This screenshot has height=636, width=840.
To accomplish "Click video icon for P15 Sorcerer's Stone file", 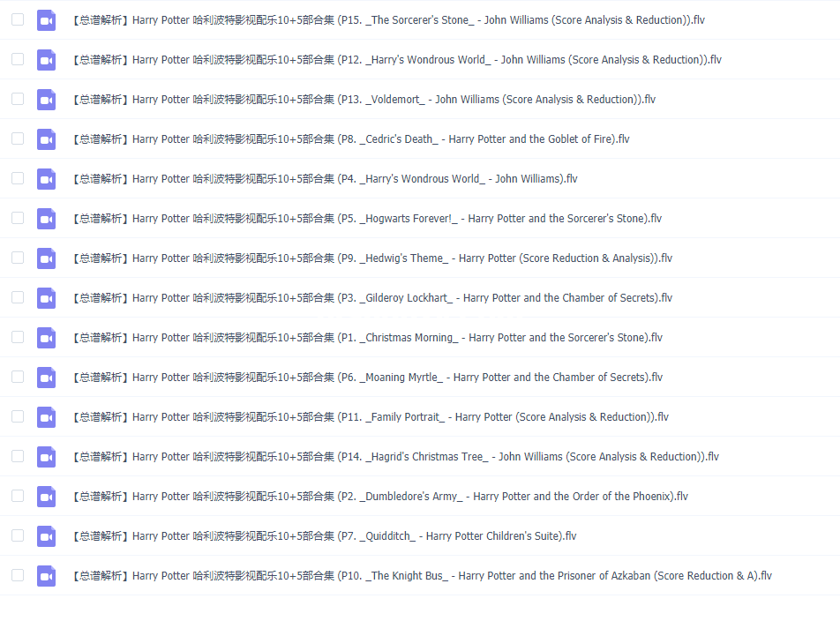I will coord(46,20).
